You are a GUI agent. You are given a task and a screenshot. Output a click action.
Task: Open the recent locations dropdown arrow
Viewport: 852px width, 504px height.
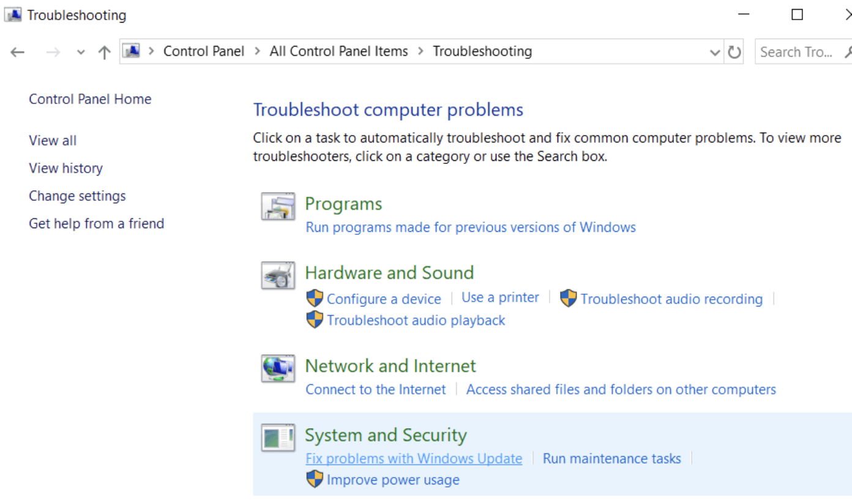click(x=81, y=53)
